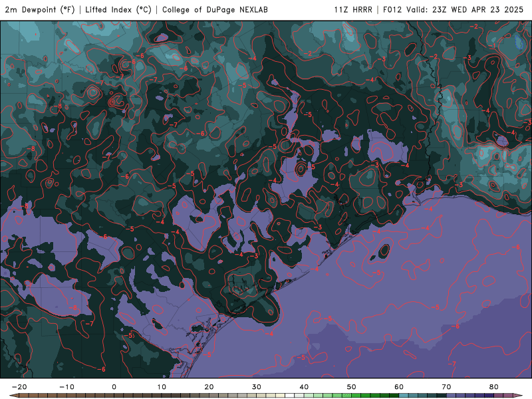Click the "-20" label on the color bar
Screen dimensions: 532x399
(x=19, y=387)
